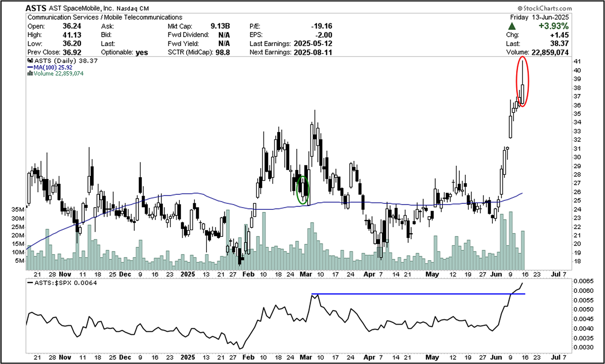This screenshot has height=364, width=605.
Task: Click the Last Earnings date 2025-05-12
Action: click(313, 44)
